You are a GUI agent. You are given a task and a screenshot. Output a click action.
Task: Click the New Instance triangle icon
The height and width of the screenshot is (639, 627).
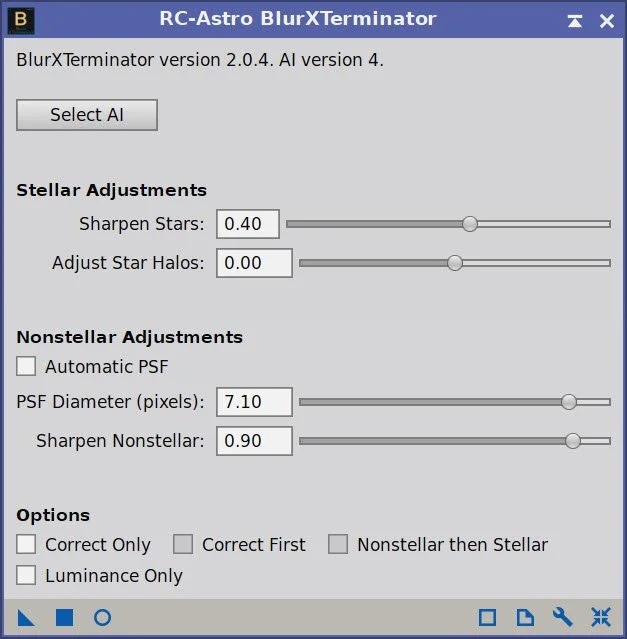pyautogui.click(x=26, y=617)
